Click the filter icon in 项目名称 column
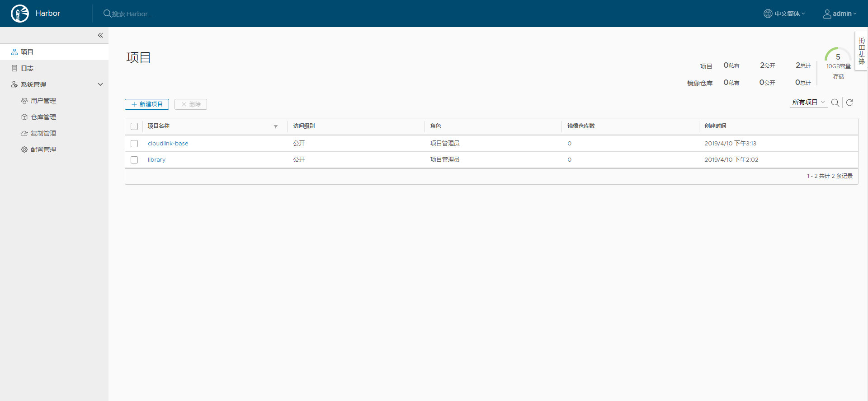Image resolution: width=868 pixels, height=401 pixels. tap(276, 126)
